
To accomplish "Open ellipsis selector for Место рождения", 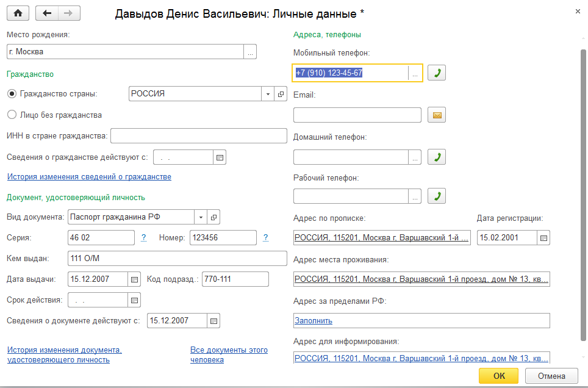I will click(250, 52).
